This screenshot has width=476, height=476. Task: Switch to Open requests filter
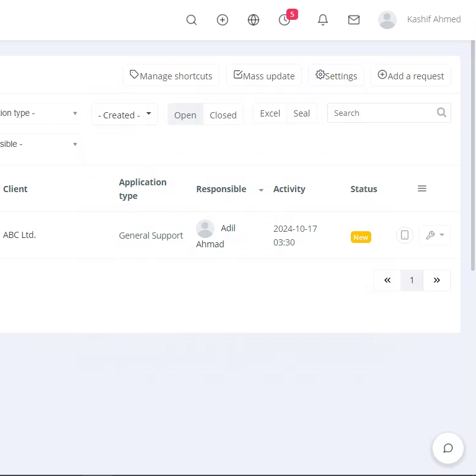(x=185, y=115)
